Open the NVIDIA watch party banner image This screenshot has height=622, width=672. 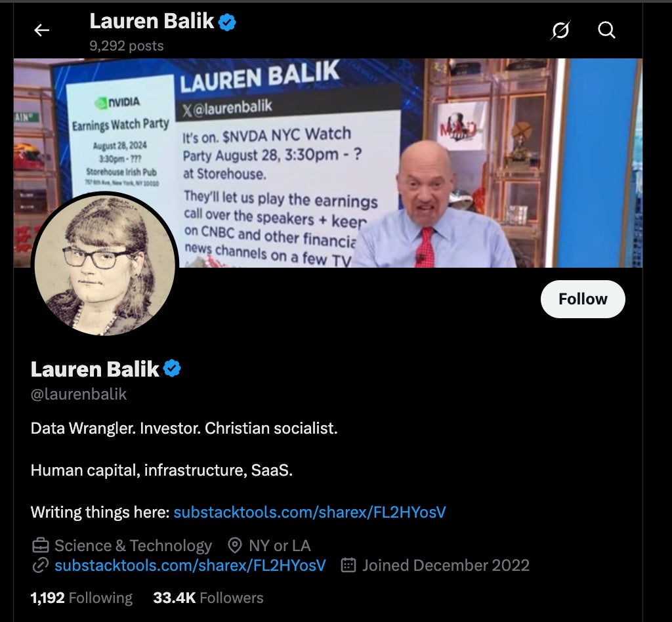(328, 163)
